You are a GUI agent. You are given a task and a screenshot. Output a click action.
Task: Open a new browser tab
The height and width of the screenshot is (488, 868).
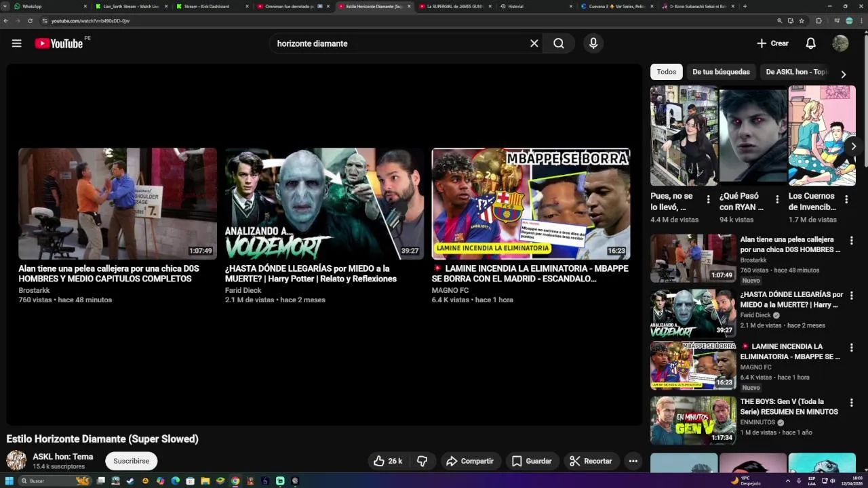pos(745,6)
